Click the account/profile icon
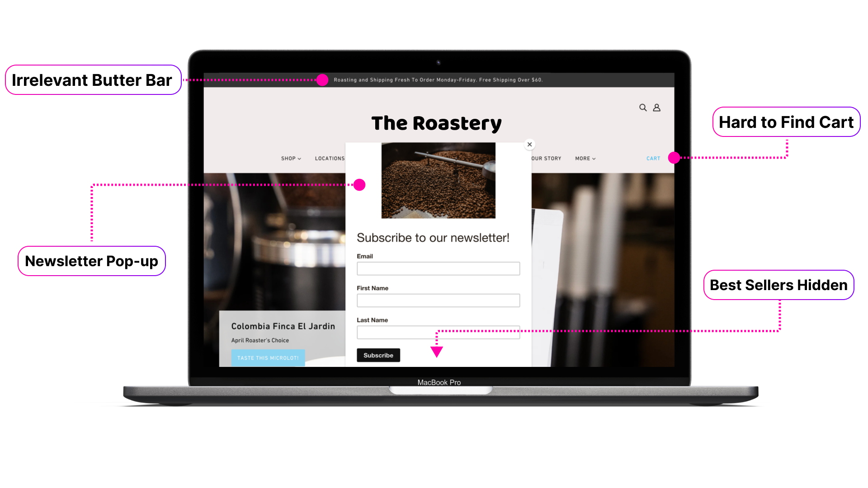This screenshot has width=868, height=488. coord(657,107)
